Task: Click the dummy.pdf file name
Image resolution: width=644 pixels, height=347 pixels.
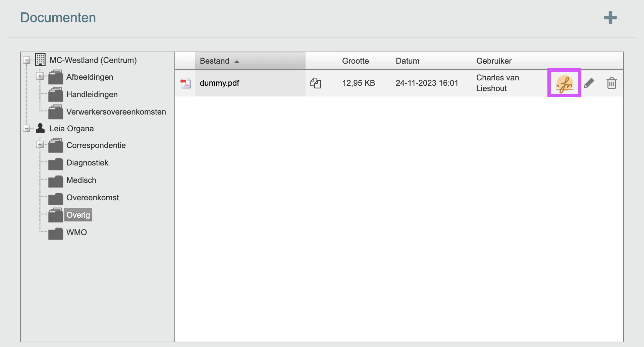Action: pyautogui.click(x=219, y=83)
